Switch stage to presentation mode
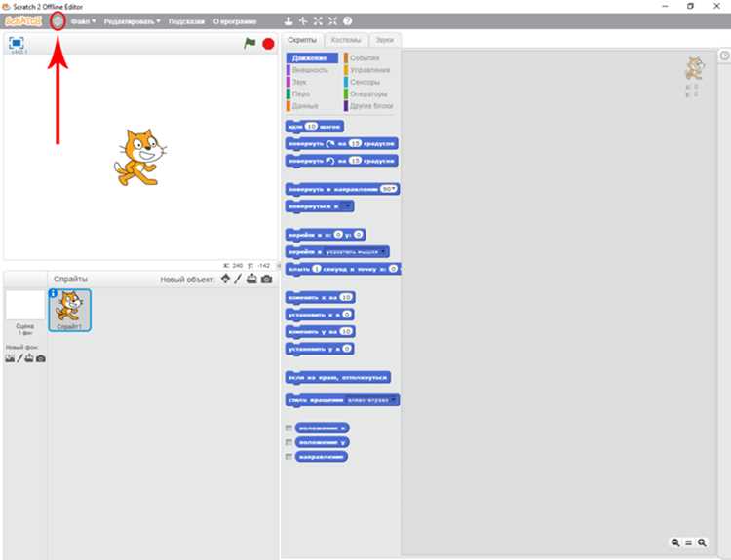This screenshot has width=731, height=560. (17, 43)
